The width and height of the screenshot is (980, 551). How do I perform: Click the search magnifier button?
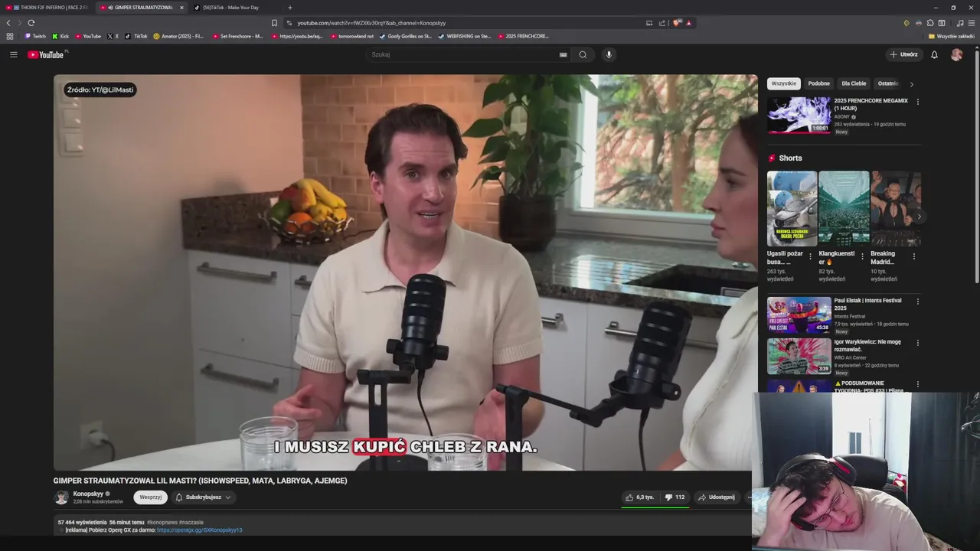583,54
